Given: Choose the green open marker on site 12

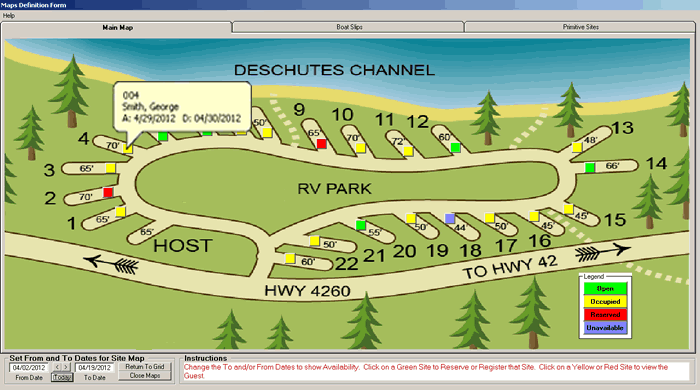Looking at the screenshot, I should pos(455,147).
